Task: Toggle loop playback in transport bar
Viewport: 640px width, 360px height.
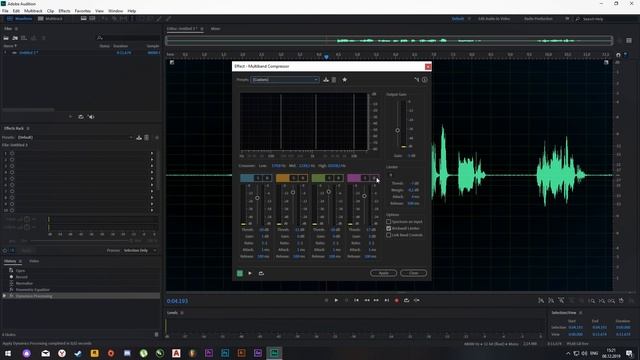Action: [407, 300]
